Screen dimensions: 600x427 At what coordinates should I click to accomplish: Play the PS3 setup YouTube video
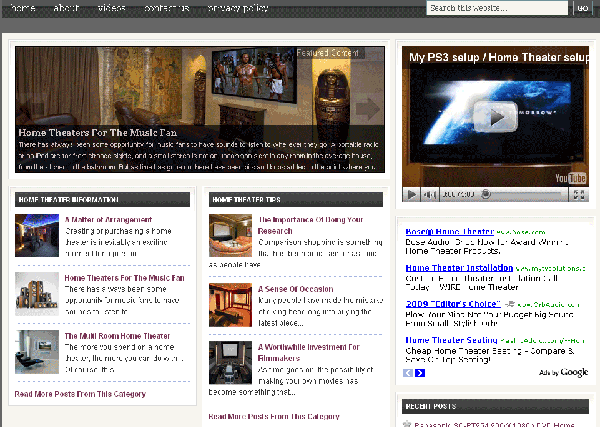[x=496, y=117]
